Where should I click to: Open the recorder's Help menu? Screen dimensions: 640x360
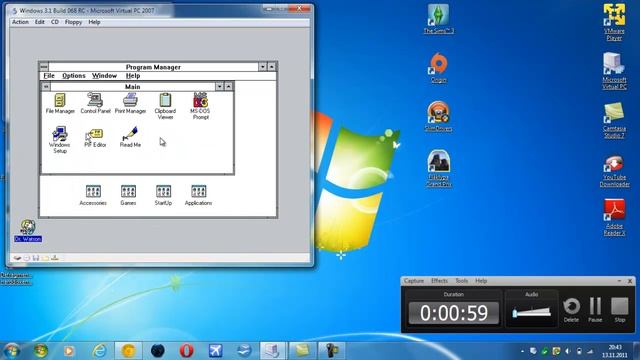coord(481,281)
